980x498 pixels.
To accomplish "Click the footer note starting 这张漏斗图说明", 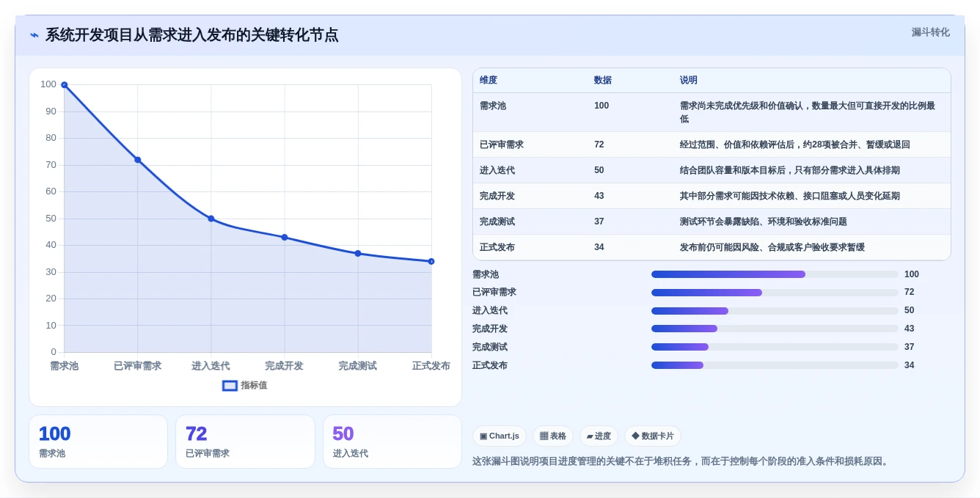I will pyautogui.click(x=682, y=461).
